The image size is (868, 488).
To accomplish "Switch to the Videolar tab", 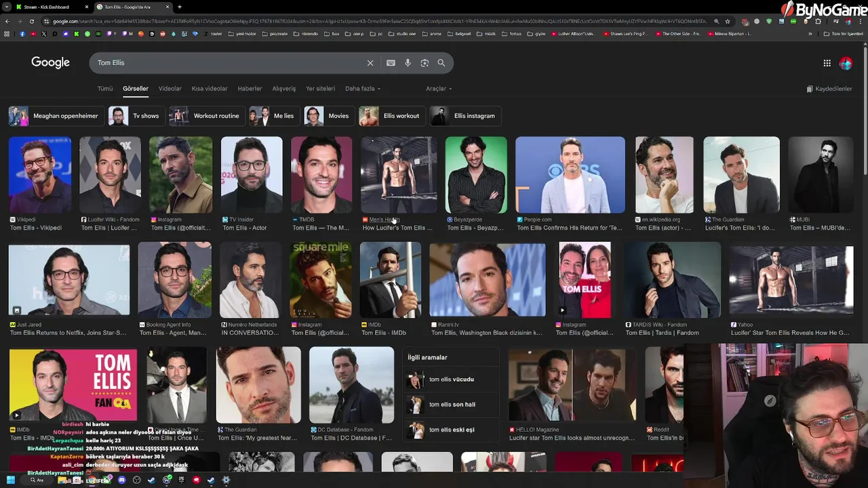I will pyautogui.click(x=170, y=89).
